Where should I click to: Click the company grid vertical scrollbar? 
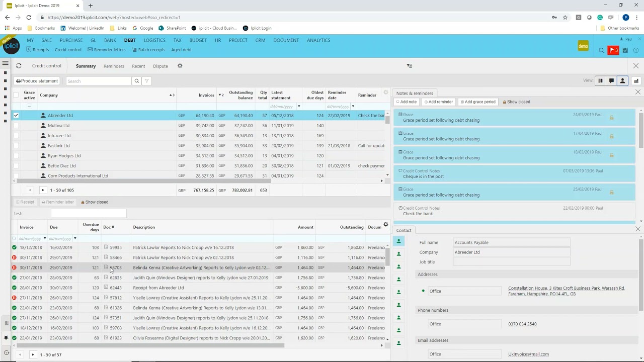click(x=387, y=119)
